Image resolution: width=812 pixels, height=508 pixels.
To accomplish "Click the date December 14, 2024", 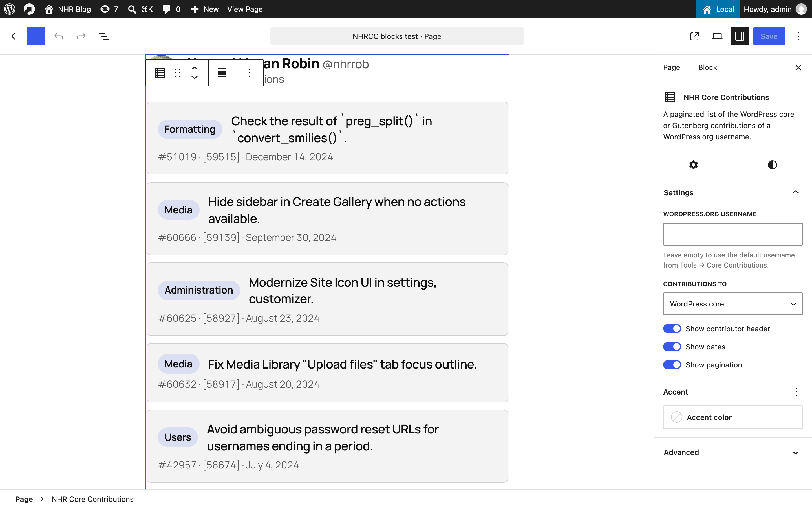I will (289, 157).
